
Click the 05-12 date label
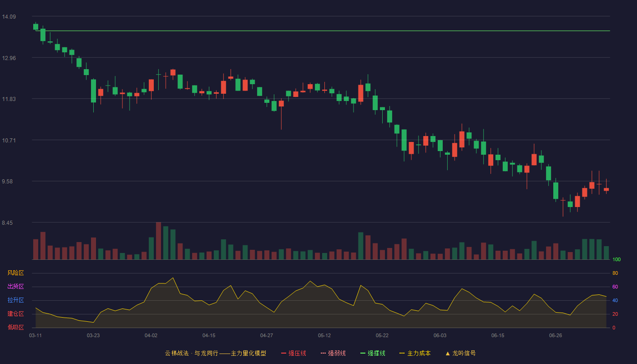click(324, 335)
